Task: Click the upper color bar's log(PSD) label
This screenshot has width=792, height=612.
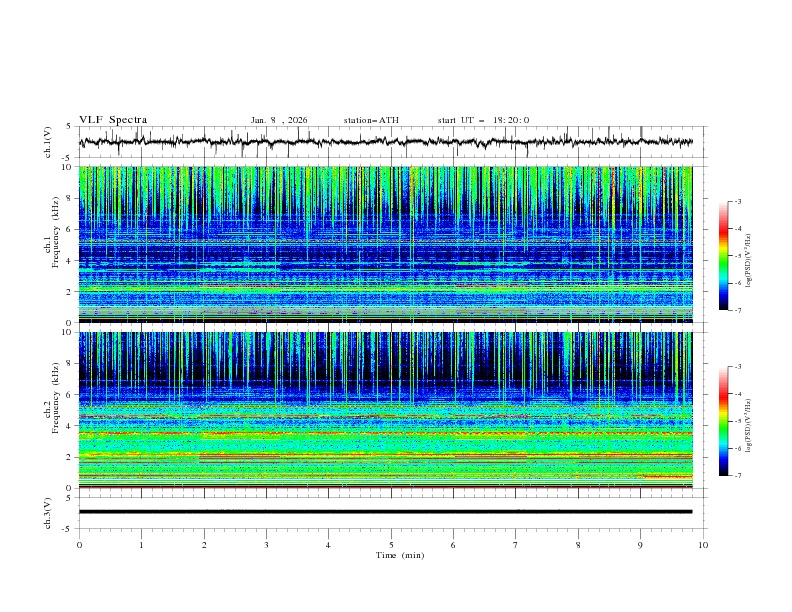Action: (x=749, y=262)
